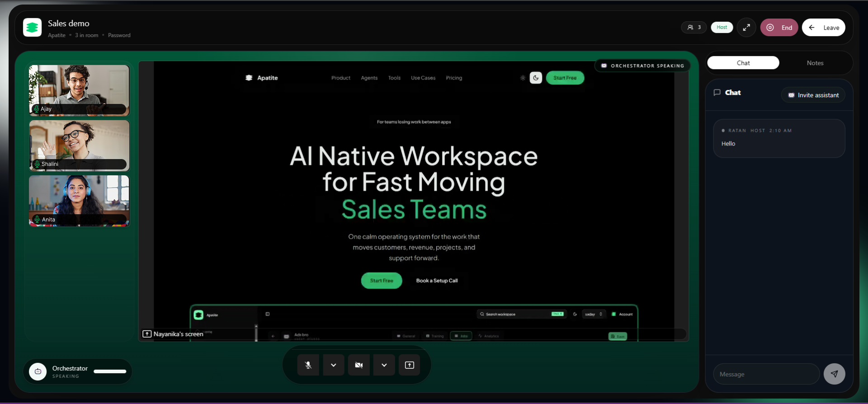
Task: Click the Orchestrator bot icon
Action: pyautogui.click(x=38, y=371)
